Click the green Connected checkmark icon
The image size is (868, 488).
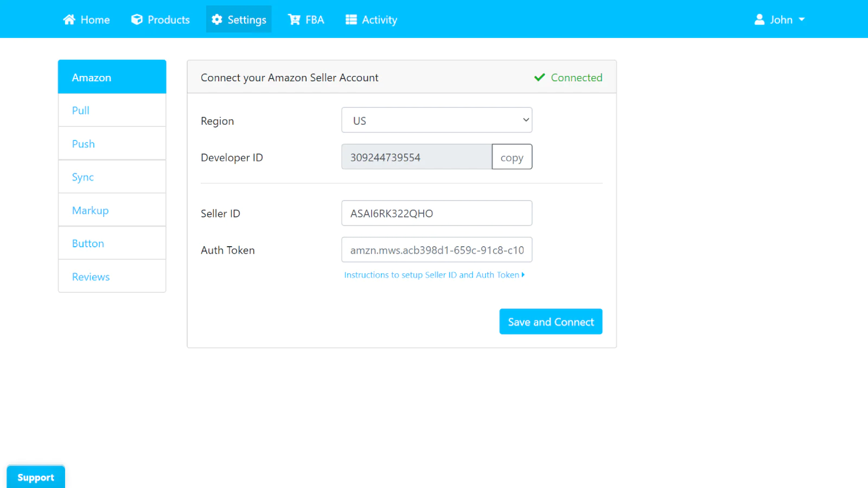(539, 78)
